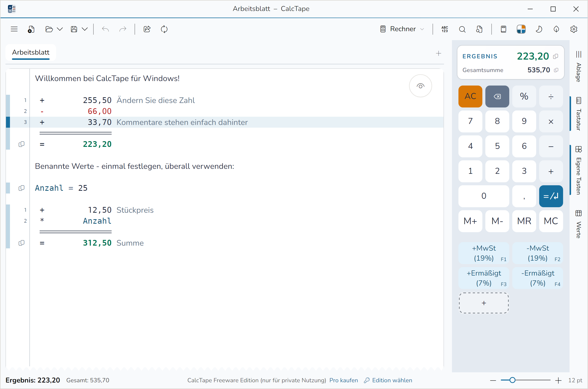Add a new worksheet tab with plus
The image size is (588, 389).
[439, 53]
